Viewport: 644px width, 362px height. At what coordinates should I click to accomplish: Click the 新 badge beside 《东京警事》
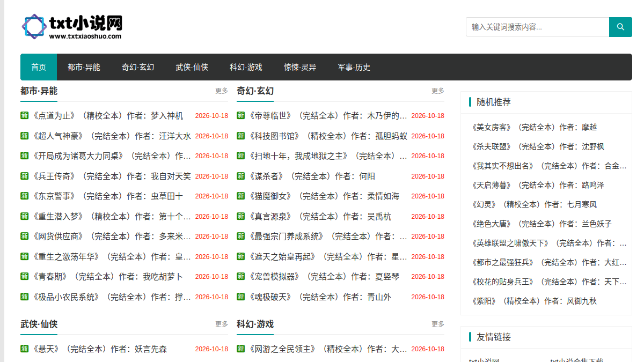24,196
